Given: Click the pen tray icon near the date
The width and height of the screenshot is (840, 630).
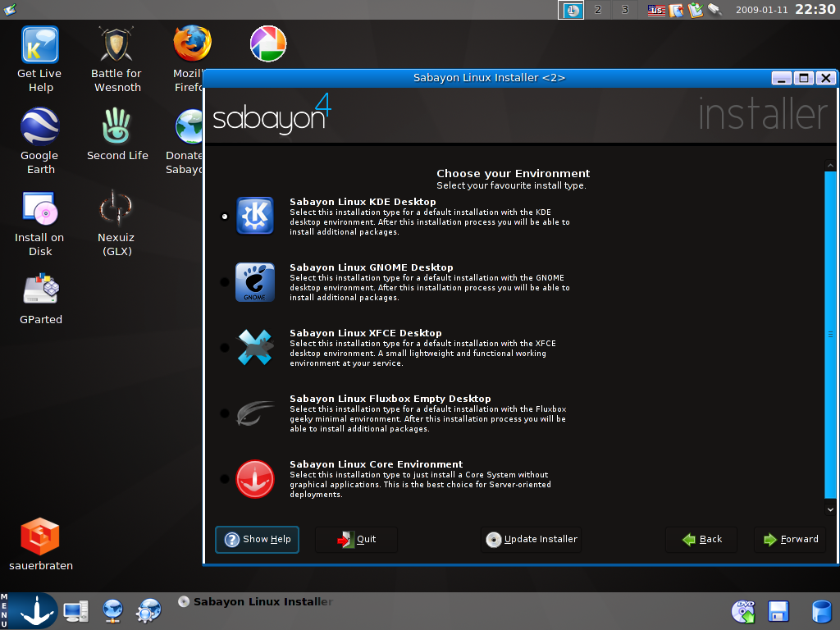Looking at the screenshot, I should (714, 9).
